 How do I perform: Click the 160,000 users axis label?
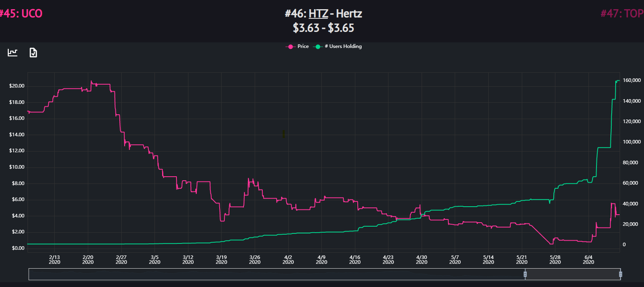point(632,80)
